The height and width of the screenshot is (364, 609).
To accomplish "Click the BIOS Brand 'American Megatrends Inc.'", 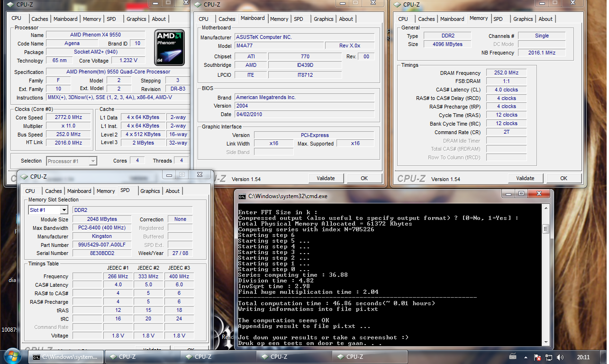I will (304, 97).
